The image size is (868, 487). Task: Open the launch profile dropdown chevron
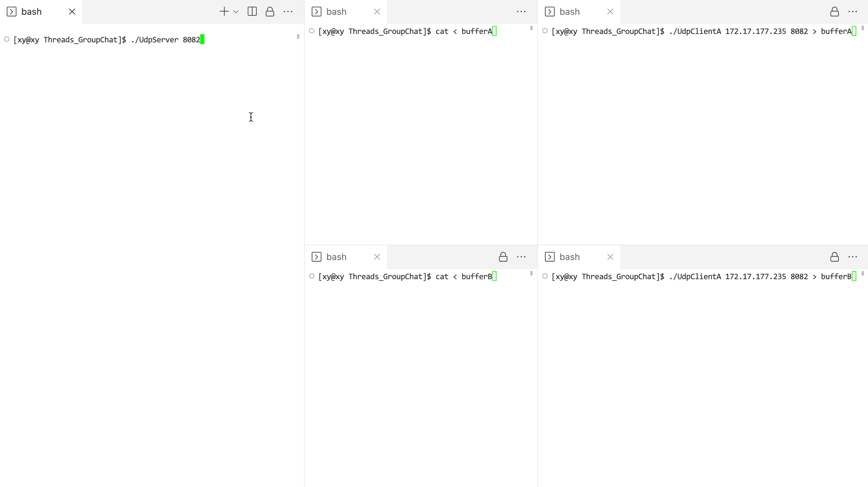236,12
